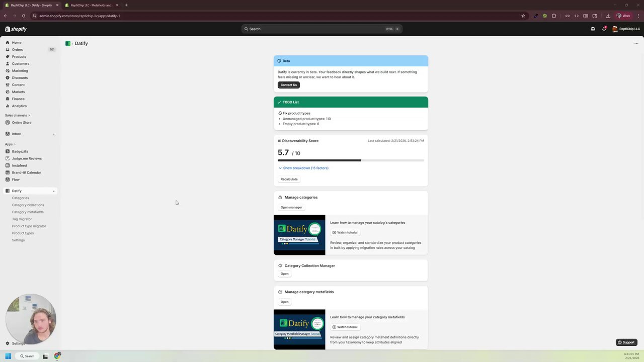Click the Shopify search field
644x362 pixels.
coord(322,29)
